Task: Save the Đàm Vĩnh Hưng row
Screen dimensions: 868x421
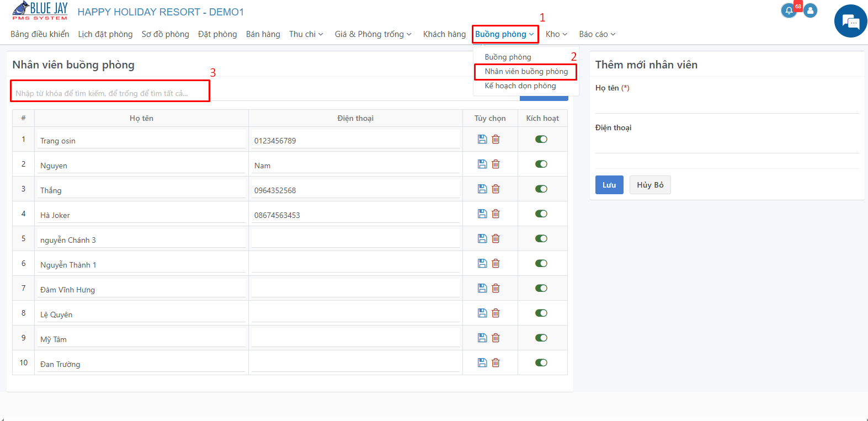Action: click(482, 288)
